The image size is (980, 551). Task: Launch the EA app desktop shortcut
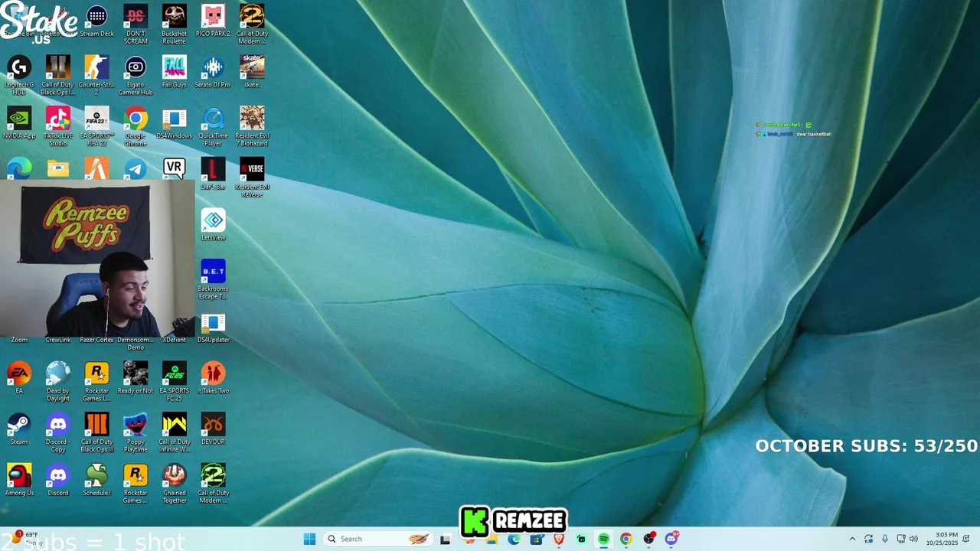coord(19,379)
